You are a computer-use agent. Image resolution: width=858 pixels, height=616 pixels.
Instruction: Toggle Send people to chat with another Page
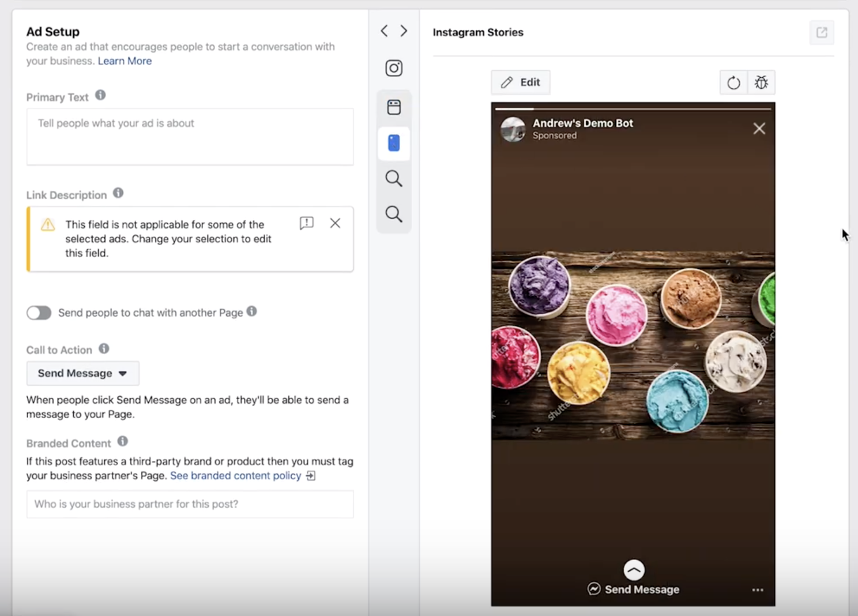click(x=39, y=313)
